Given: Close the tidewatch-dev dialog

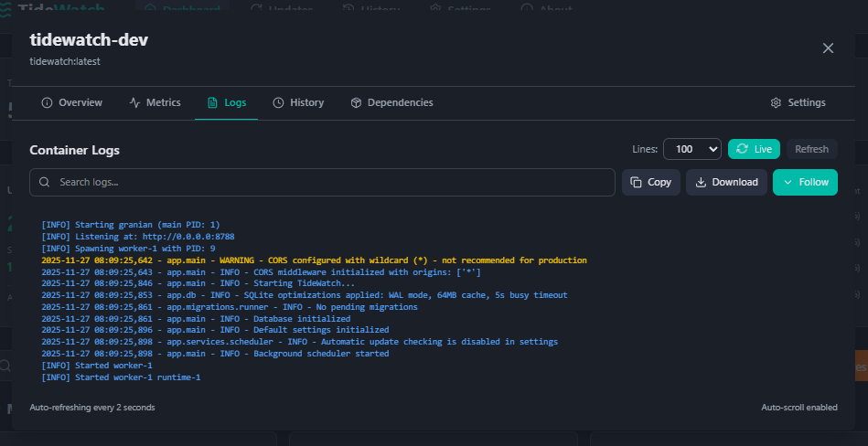Looking at the screenshot, I should point(828,48).
